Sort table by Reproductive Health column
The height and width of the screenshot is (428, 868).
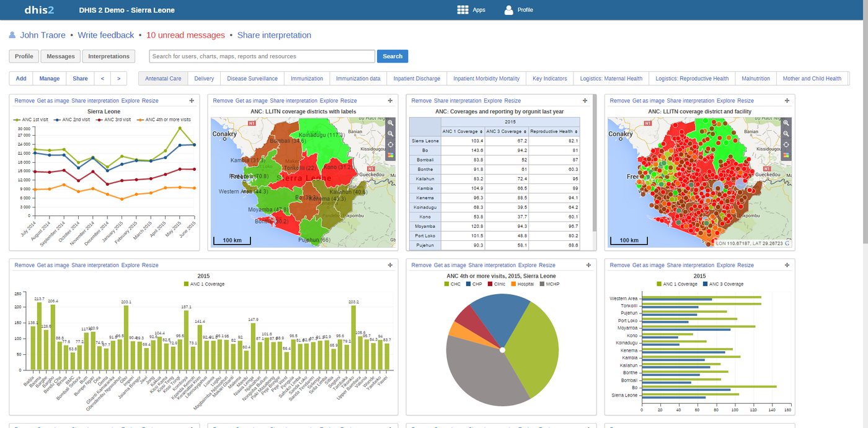[x=554, y=131]
